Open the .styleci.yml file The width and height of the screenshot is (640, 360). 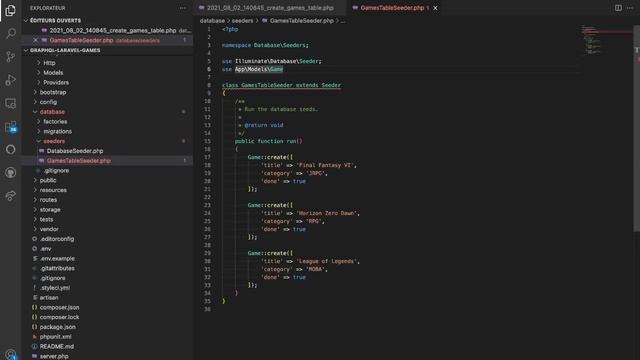tap(55, 288)
